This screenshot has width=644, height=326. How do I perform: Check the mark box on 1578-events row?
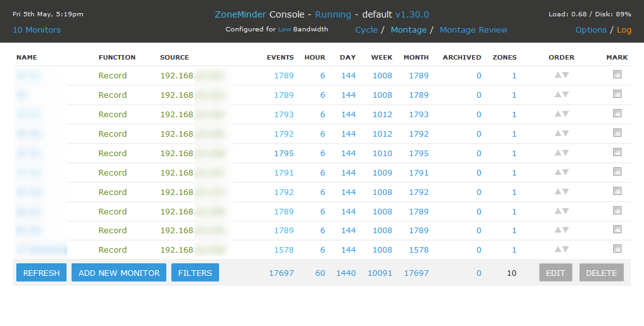617,249
